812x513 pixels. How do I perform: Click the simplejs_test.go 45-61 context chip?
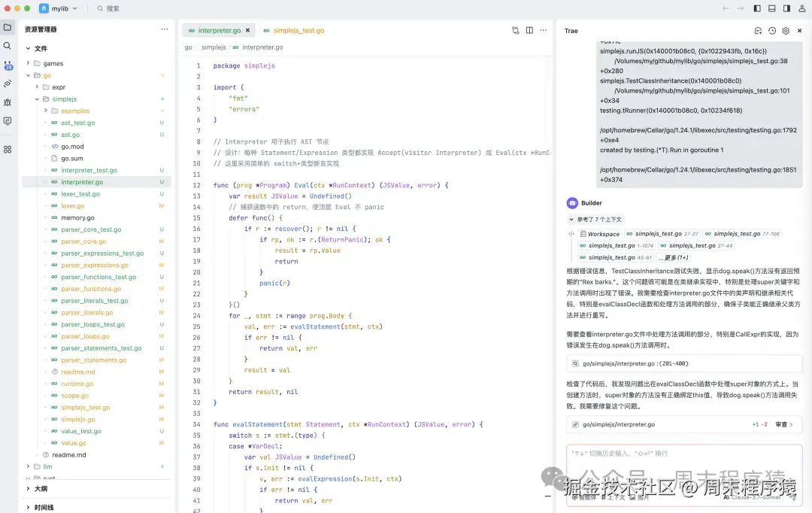(615, 257)
